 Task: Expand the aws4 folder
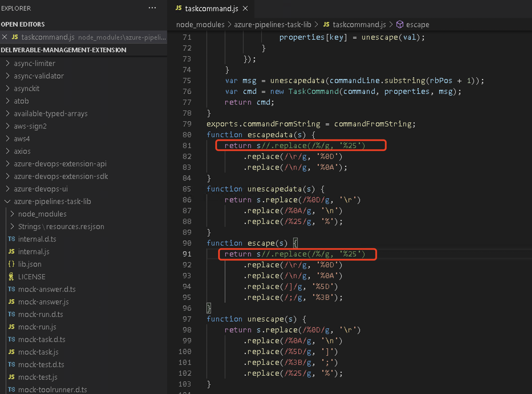[22, 139]
